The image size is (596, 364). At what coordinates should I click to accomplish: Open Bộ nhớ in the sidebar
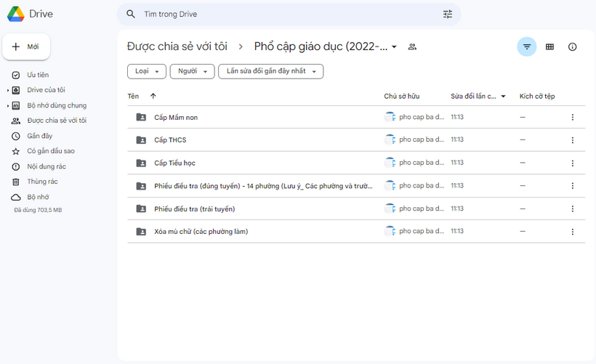38,197
